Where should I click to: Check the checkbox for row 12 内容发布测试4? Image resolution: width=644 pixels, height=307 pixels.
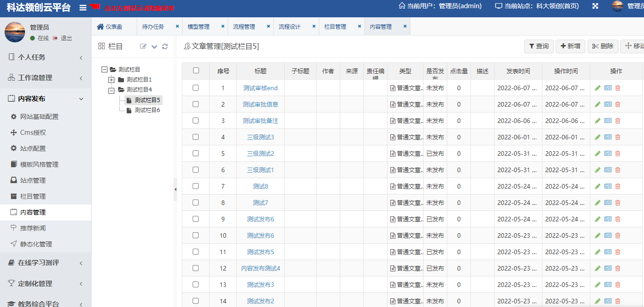(x=196, y=268)
